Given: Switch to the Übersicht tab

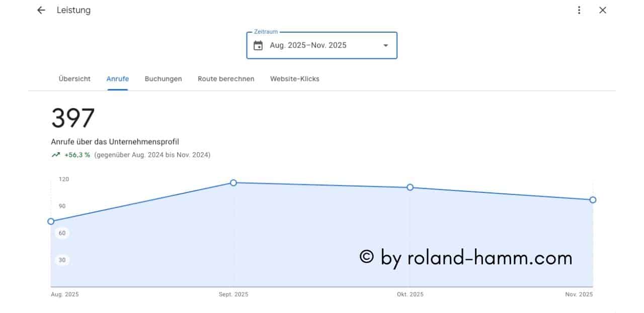Looking at the screenshot, I should tap(74, 79).
